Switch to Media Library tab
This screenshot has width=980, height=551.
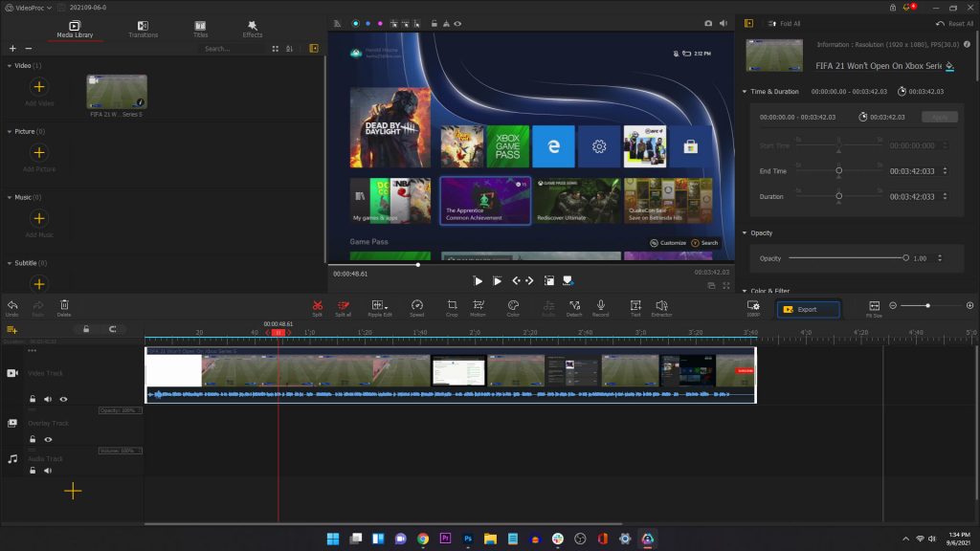pyautogui.click(x=75, y=29)
